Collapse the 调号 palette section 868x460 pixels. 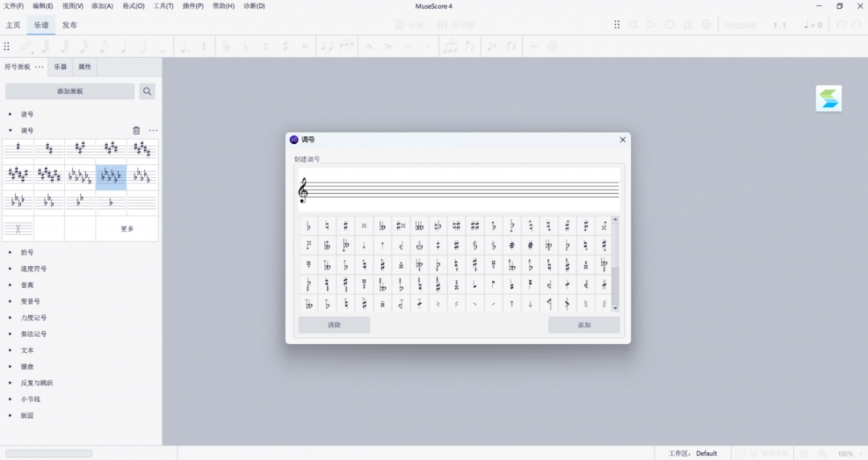coord(10,130)
